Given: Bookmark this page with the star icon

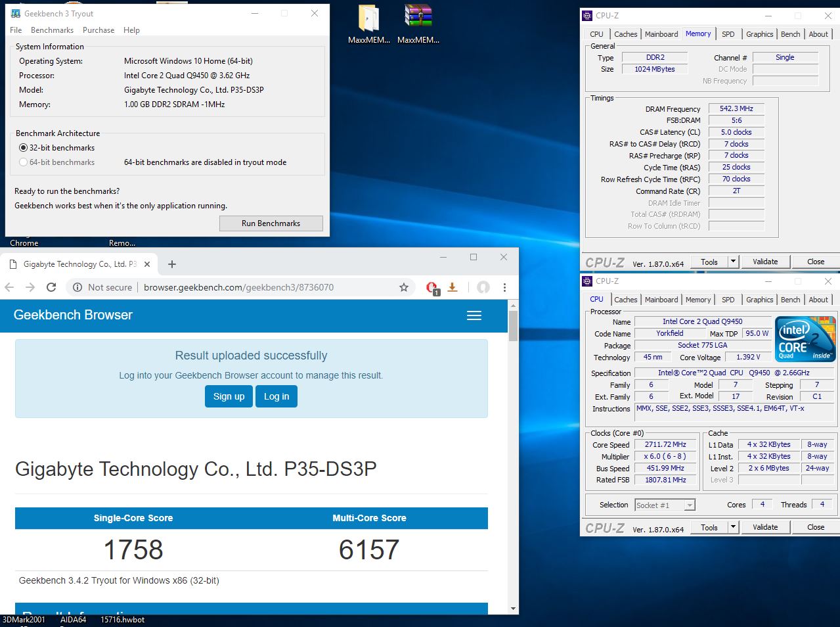Looking at the screenshot, I should coord(404,287).
